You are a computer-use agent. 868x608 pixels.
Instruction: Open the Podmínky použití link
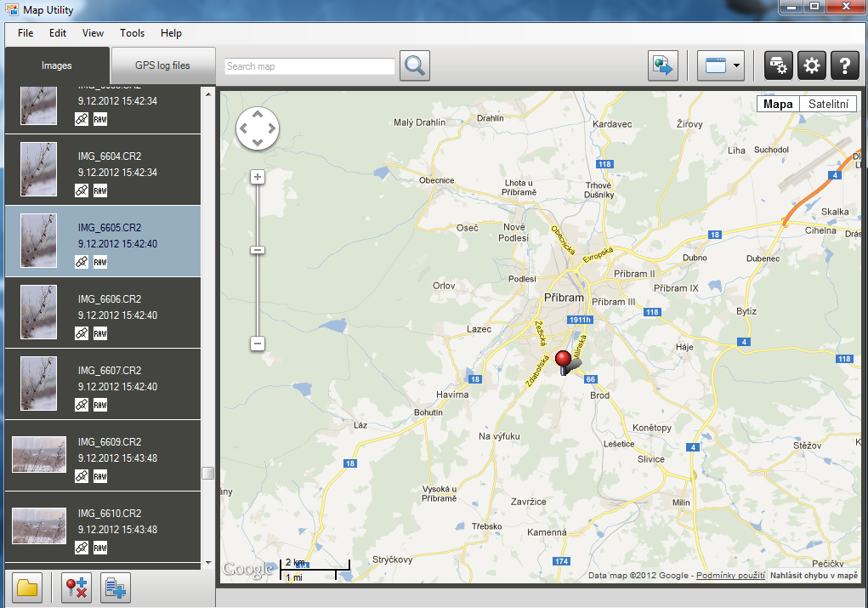point(730,576)
